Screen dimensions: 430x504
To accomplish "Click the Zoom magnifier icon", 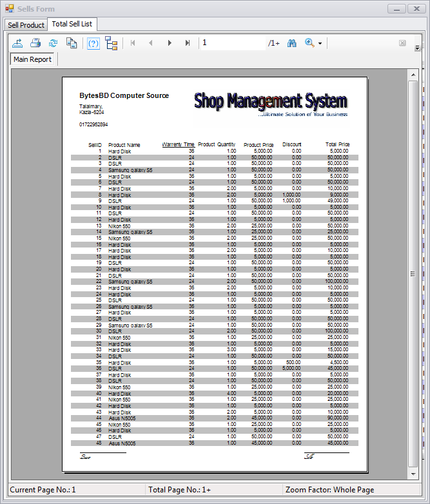I will point(309,43).
